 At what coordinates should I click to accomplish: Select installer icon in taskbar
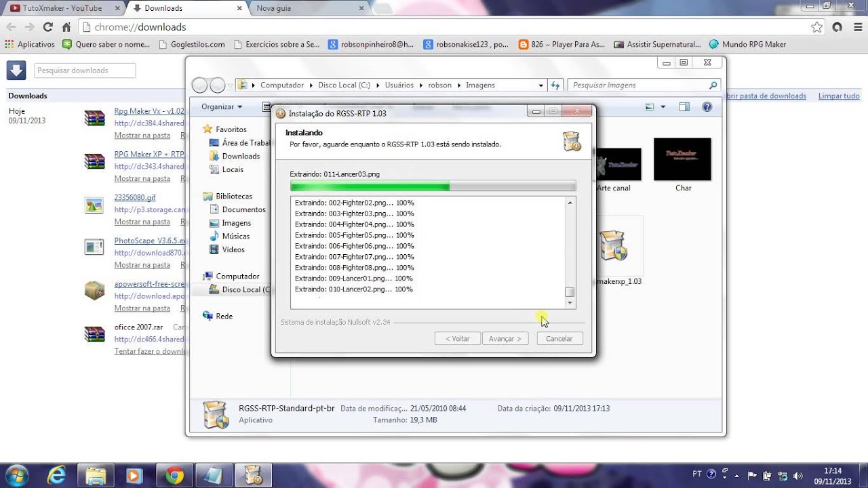(253, 475)
